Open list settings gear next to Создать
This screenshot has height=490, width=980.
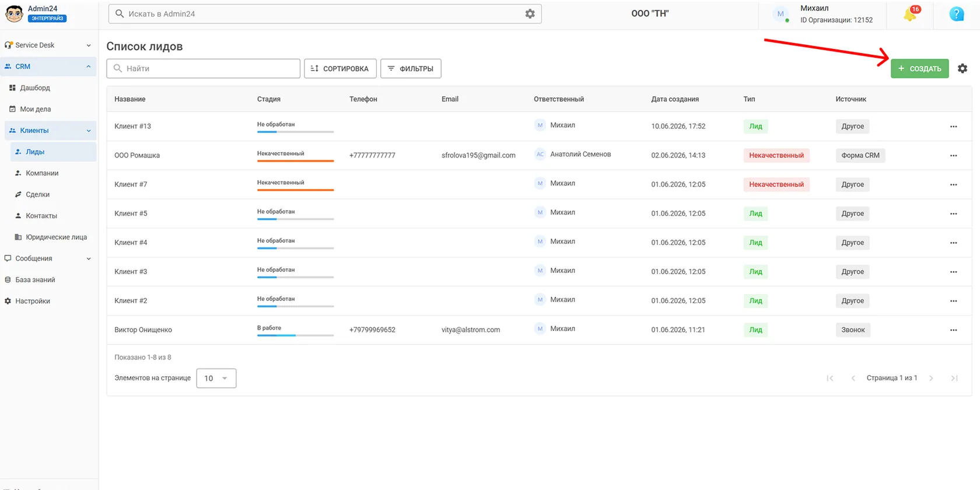(x=963, y=68)
